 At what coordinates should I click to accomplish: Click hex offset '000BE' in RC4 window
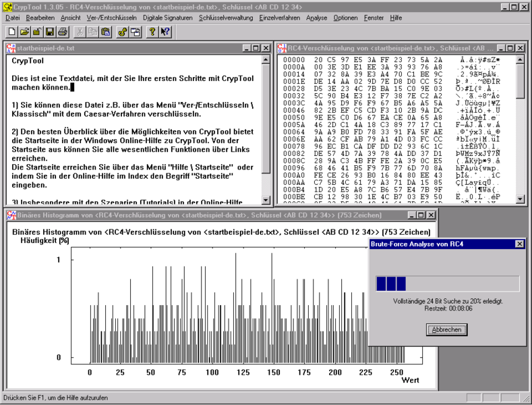click(294, 197)
